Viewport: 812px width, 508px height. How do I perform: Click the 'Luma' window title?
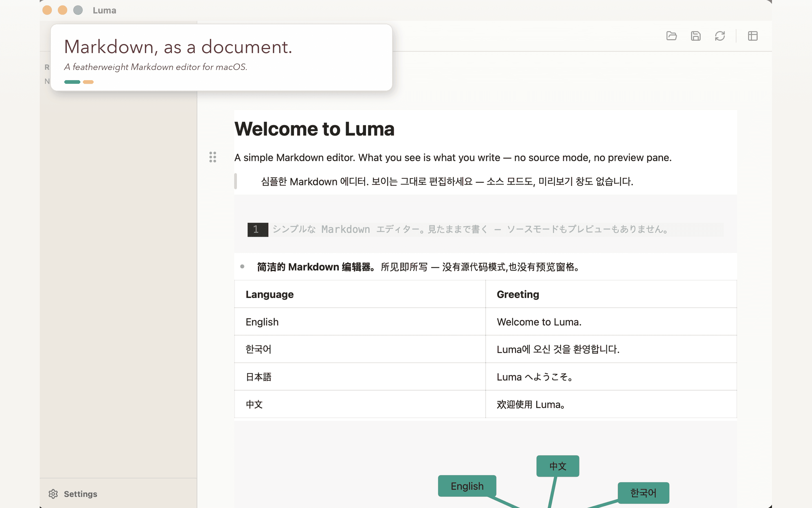click(x=104, y=10)
